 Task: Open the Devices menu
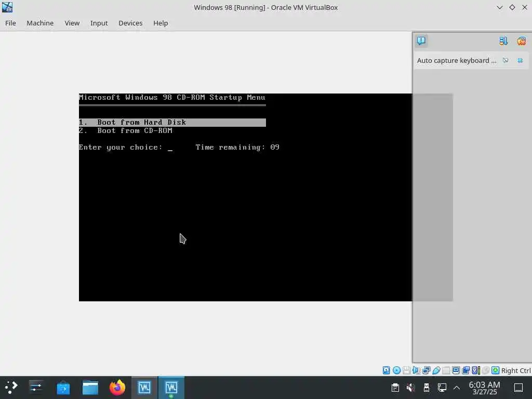(x=130, y=23)
